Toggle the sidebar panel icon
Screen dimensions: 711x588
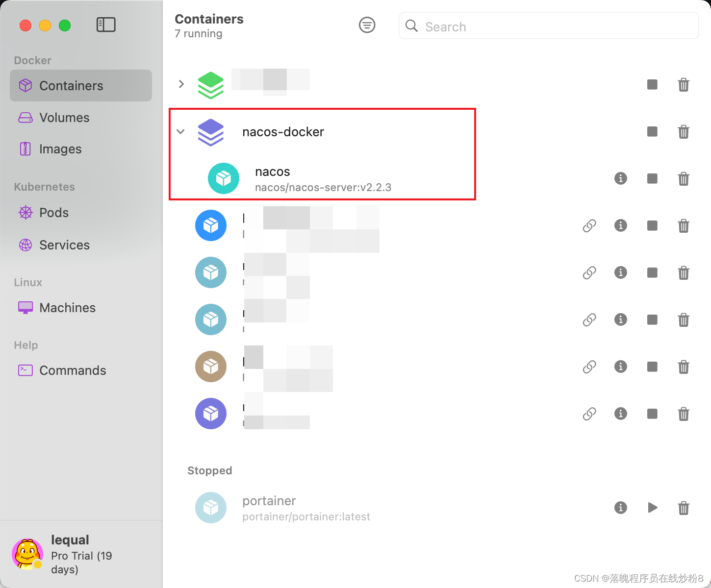(106, 24)
